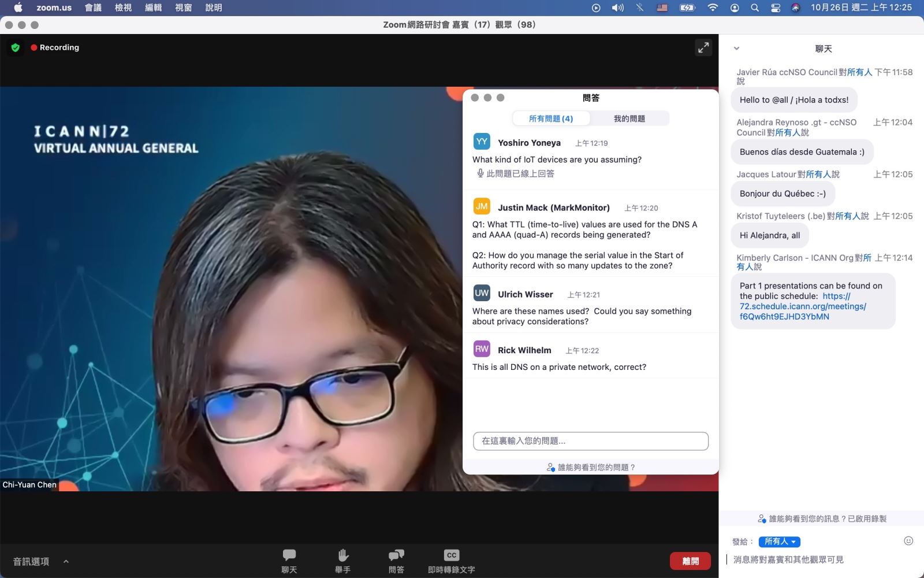Select the YY avatar of Yoshiro Yoneya
The image size is (924, 578).
[x=482, y=142]
